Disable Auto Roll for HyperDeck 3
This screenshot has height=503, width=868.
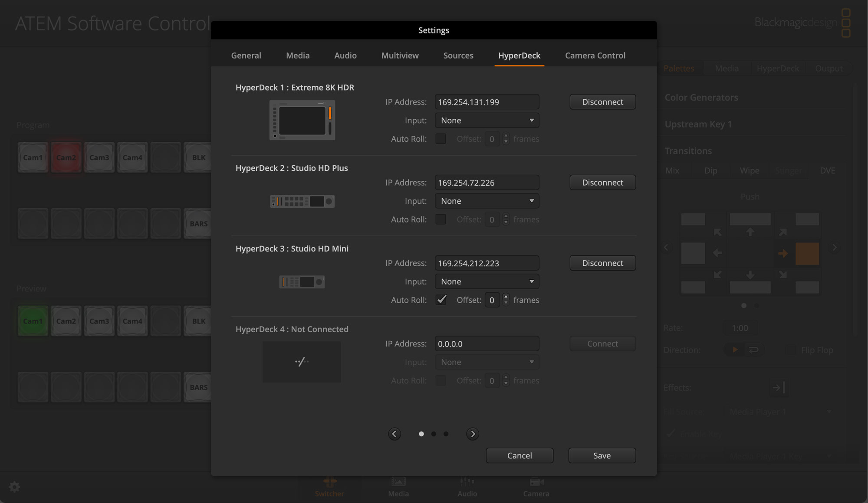click(441, 300)
